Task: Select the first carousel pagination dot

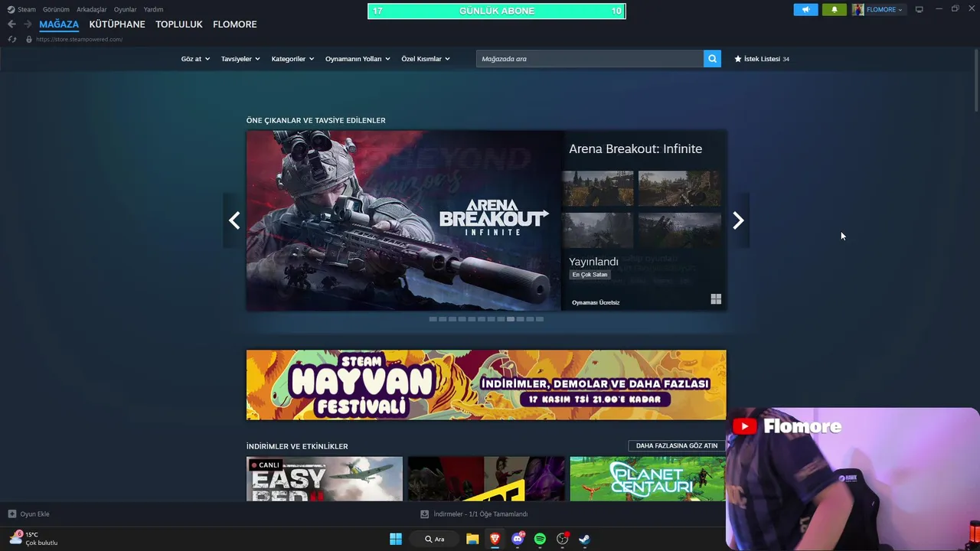Action: 433,319
